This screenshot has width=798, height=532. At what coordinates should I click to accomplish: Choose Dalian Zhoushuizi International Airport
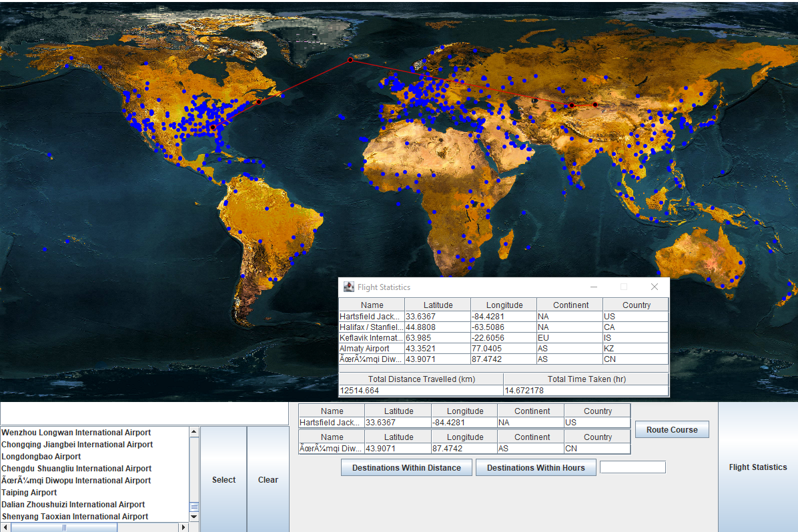[x=73, y=505]
